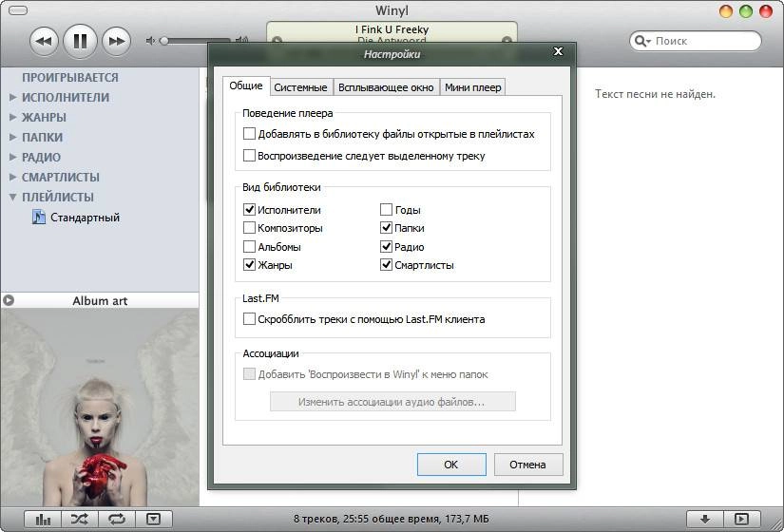Click the 8 треков status bar text
784x532 pixels.
click(391, 519)
